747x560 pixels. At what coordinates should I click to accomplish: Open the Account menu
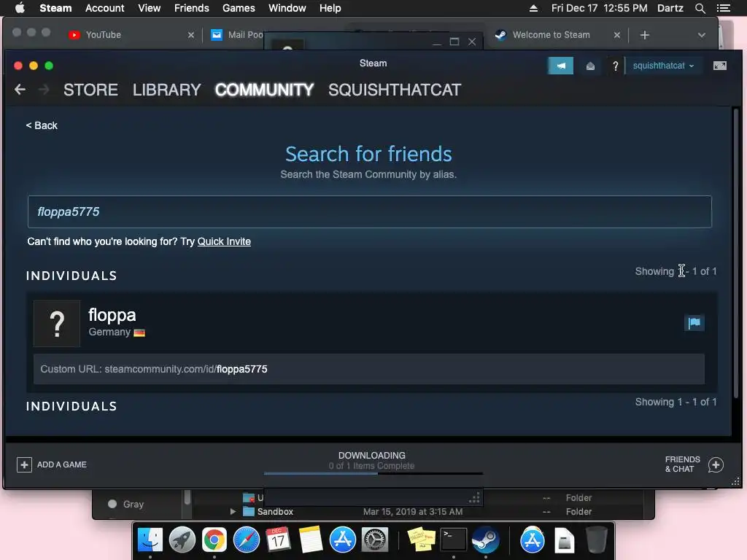point(105,8)
